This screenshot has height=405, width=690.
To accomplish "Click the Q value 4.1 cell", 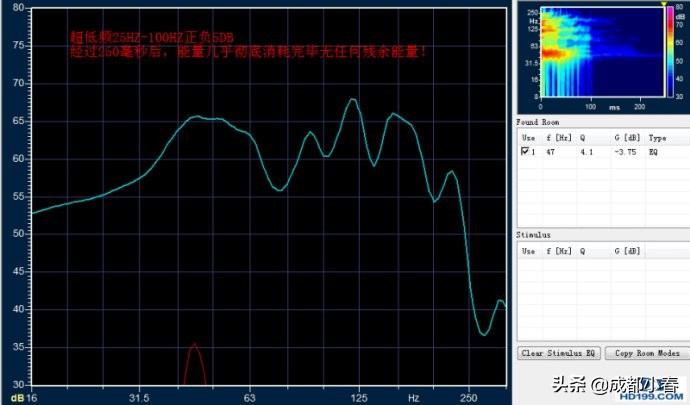I will click(583, 152).
